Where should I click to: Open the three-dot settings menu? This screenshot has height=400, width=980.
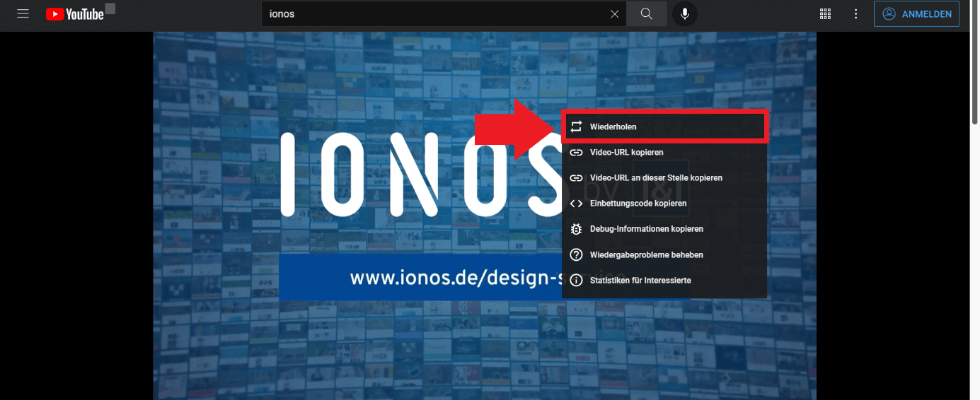tap(856, 14)
